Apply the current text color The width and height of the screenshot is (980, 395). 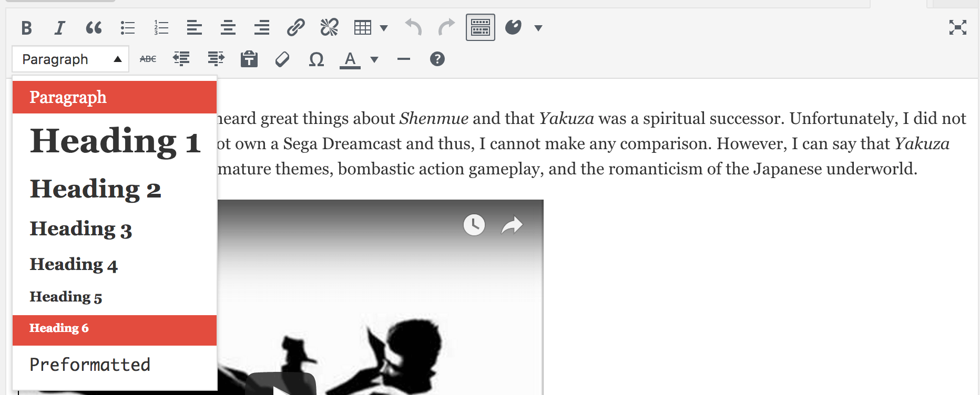(350, 59)
